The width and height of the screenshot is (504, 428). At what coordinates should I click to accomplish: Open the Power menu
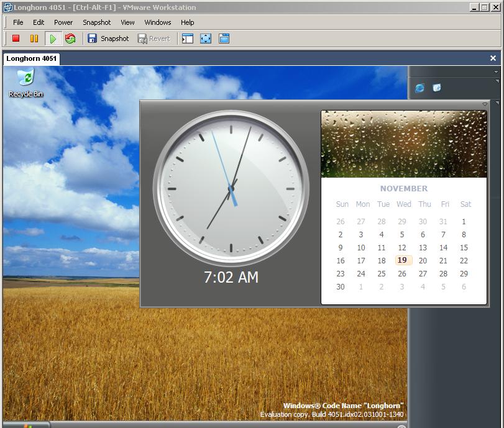coord(63,22)
